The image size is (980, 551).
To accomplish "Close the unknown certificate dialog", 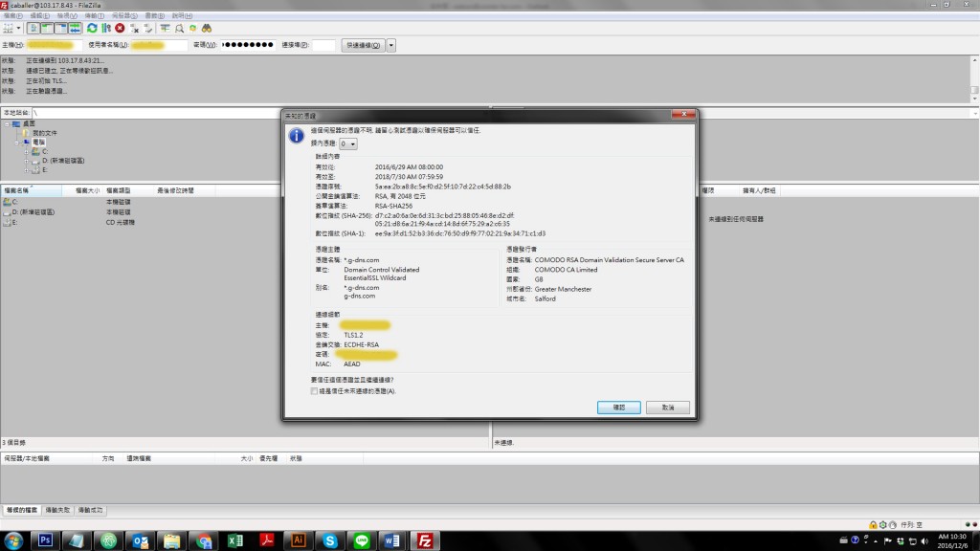I will 683,115.
